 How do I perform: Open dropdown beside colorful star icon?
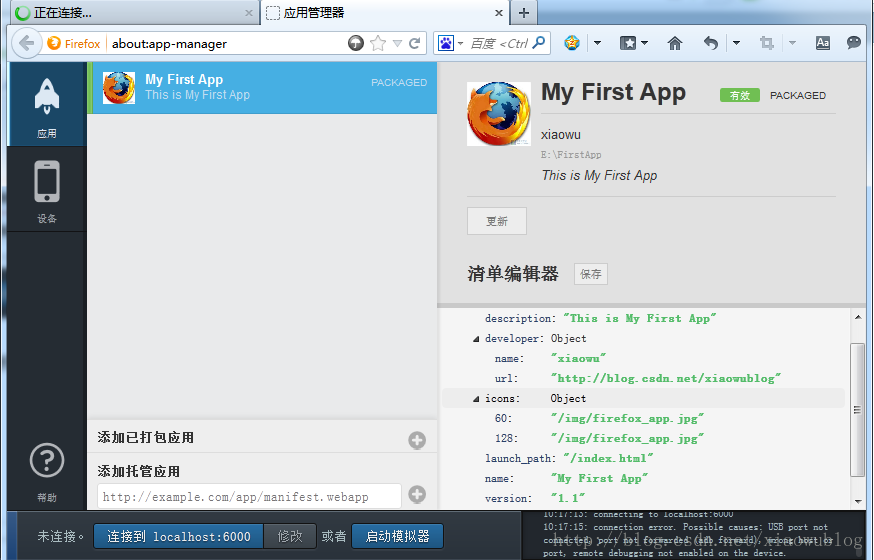598,43
